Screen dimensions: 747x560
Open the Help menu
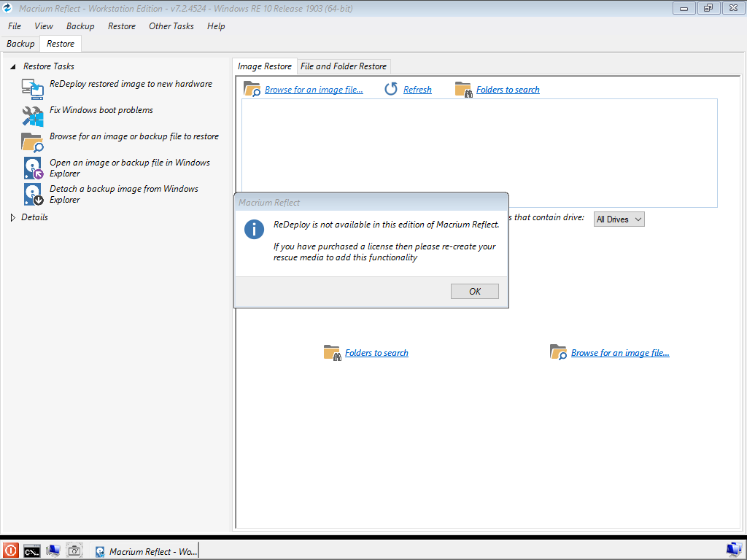[x=216, y=26]
